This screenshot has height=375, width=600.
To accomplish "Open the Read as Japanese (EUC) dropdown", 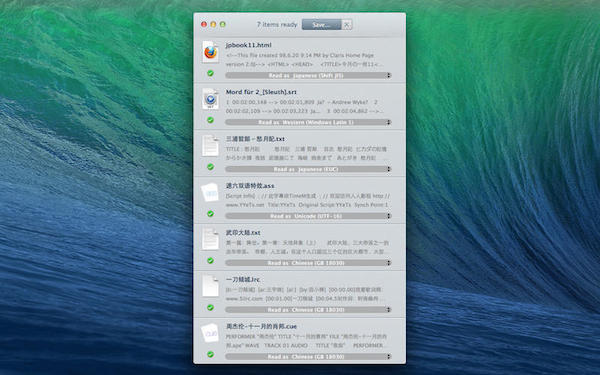I will pos(308,169).
